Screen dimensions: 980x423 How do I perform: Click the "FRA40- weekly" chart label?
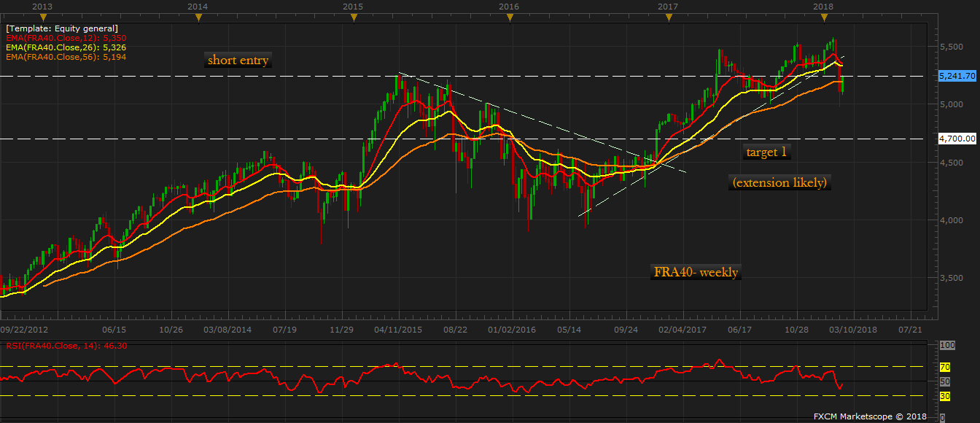(x=696, y=273)
